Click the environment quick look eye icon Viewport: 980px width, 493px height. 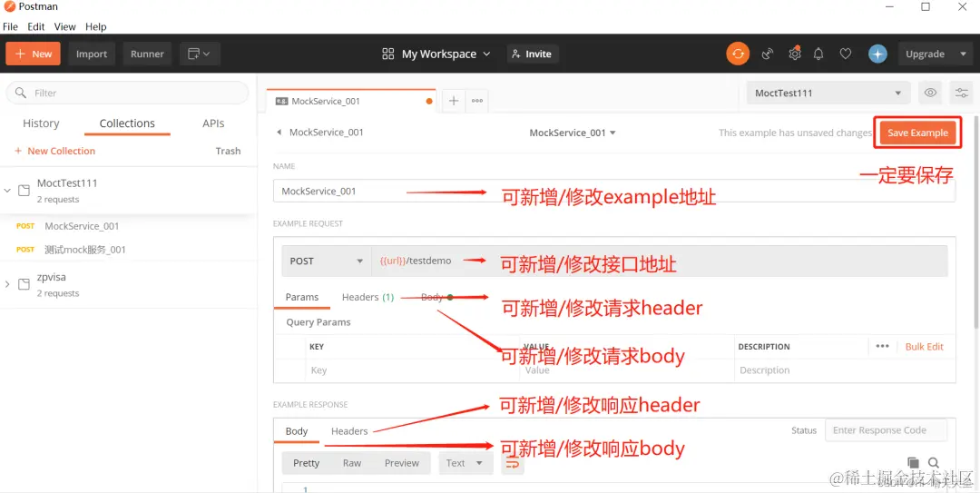pyautogui.click(x=930, y=93)
